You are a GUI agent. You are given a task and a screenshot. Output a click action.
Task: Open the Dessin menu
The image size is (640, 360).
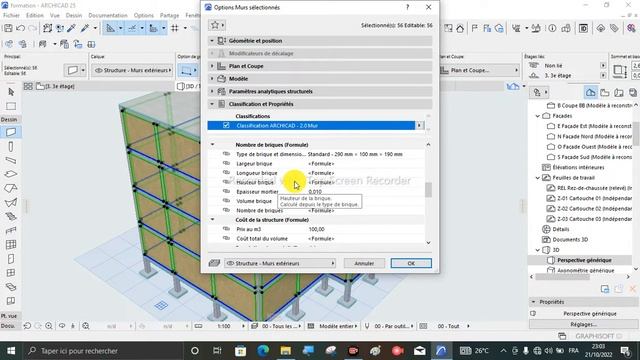[x=74, y=15]
